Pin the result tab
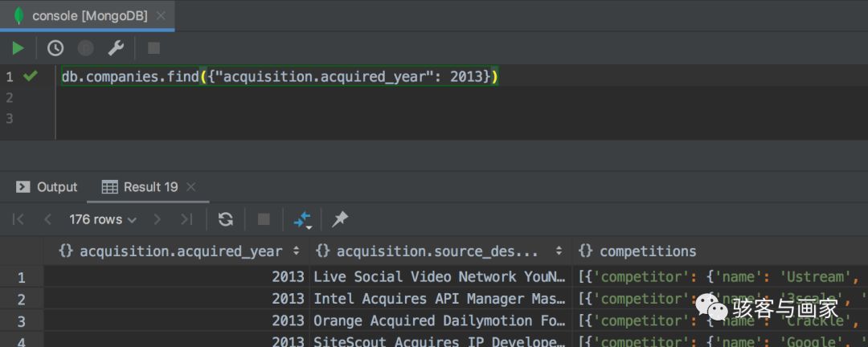 [340, 220]
